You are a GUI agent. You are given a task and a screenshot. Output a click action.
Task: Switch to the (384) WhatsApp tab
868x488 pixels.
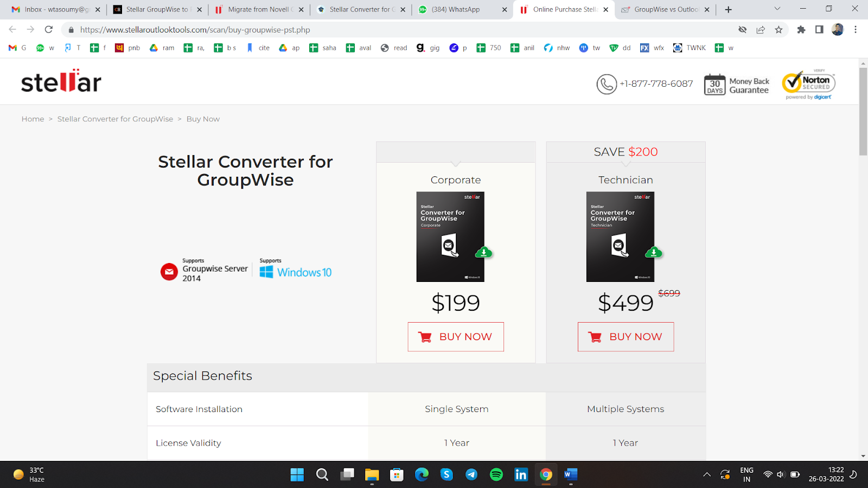(x=463, y=9)
